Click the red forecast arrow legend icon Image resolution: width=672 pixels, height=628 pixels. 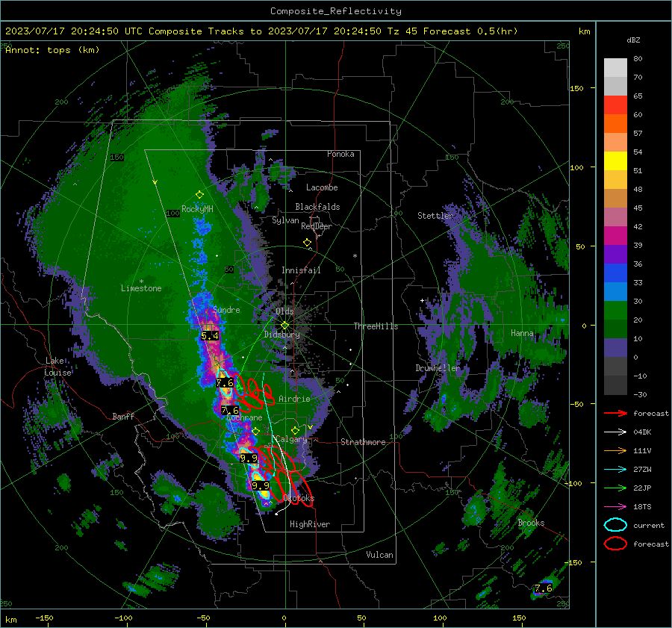point(615,413)
